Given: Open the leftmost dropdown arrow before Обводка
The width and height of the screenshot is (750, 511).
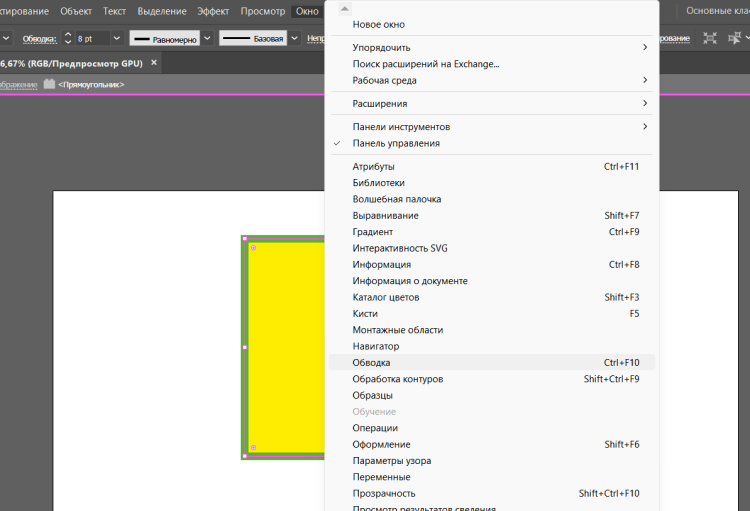Looking at the screenshot, I should (6, 38).
